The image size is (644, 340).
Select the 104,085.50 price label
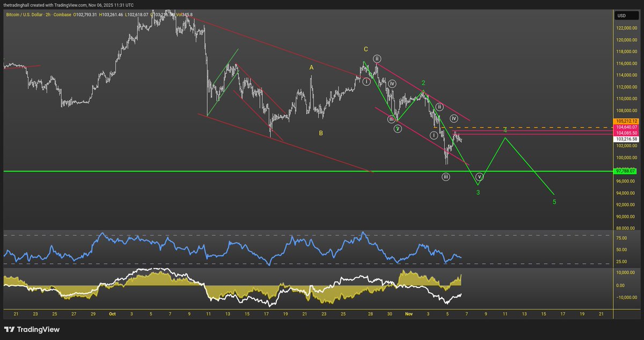[626, 133]
